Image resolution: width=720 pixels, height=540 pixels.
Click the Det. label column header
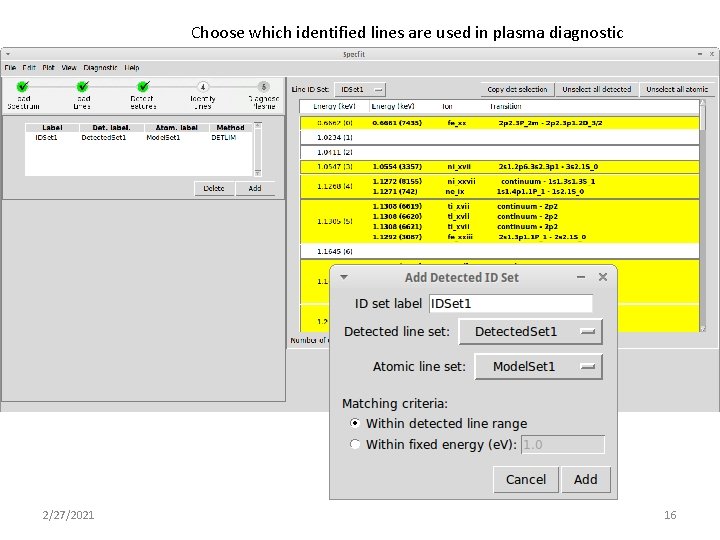coord(112,127)
